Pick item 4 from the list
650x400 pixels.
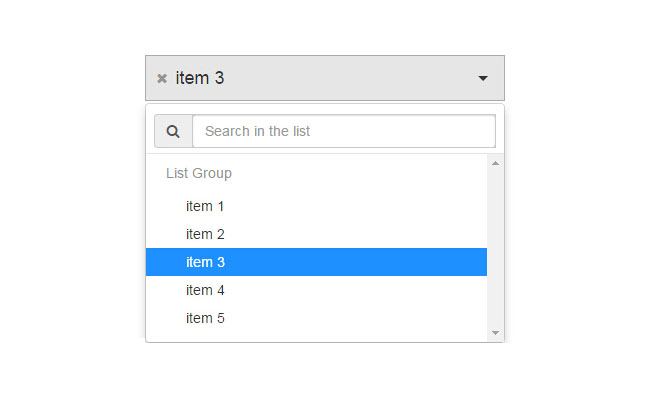point(205,290)
